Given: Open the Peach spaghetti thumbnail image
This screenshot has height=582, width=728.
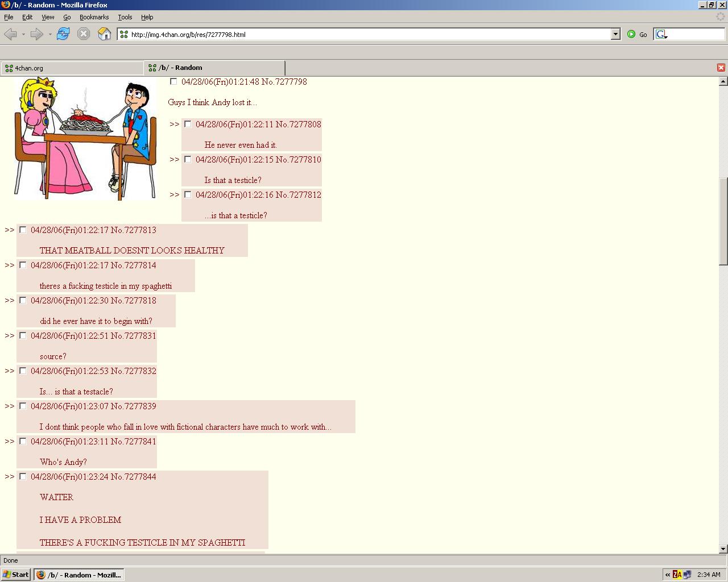Looking at the screenshot, I should tap(85, 139).
